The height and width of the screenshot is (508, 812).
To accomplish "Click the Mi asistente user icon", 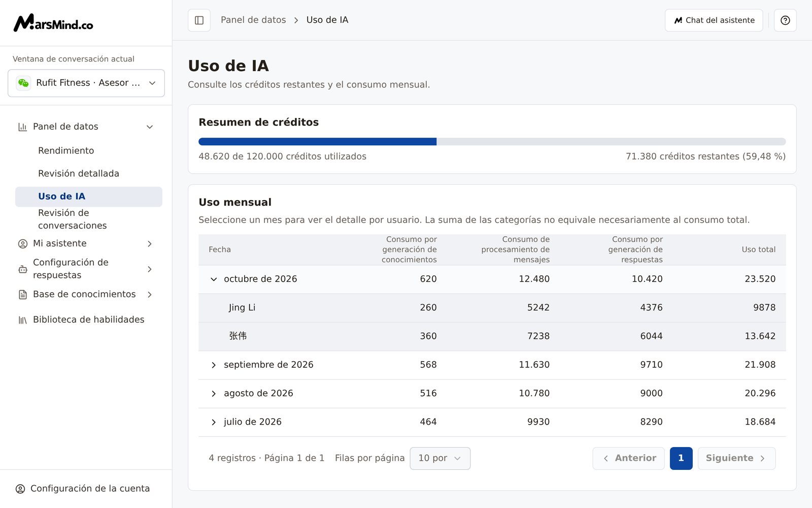I will coord(23,244).
